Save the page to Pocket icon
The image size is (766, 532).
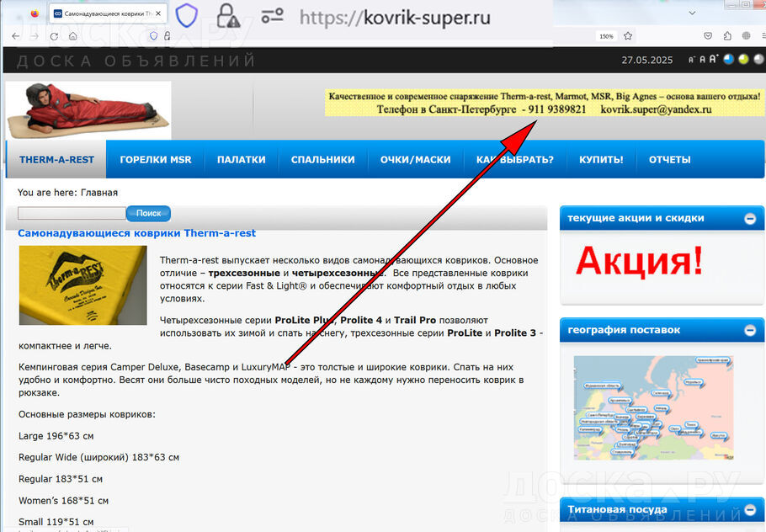(706, 36)
